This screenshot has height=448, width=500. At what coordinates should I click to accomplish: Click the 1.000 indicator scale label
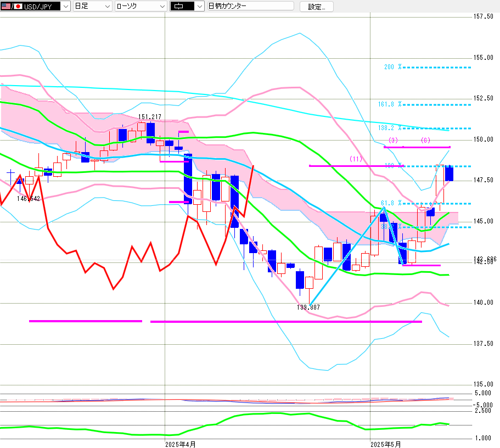tap(483, 438)
